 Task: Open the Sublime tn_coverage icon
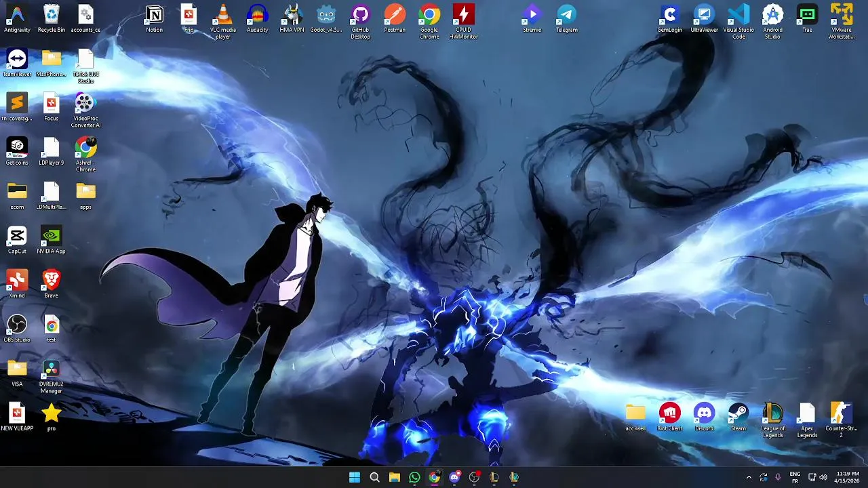pyautogui.click(x=17, y=107)
